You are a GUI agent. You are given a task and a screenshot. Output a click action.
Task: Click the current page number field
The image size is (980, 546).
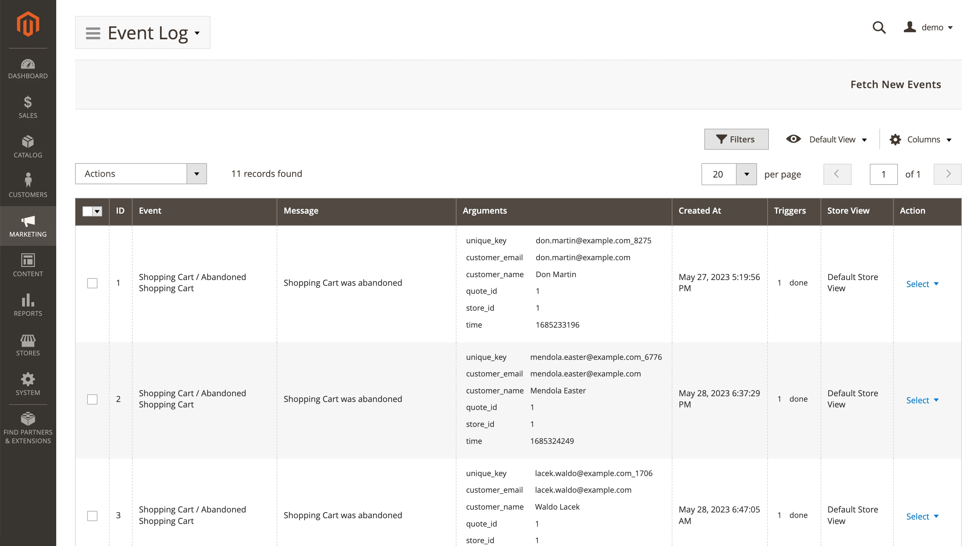(x=883, y=174)
